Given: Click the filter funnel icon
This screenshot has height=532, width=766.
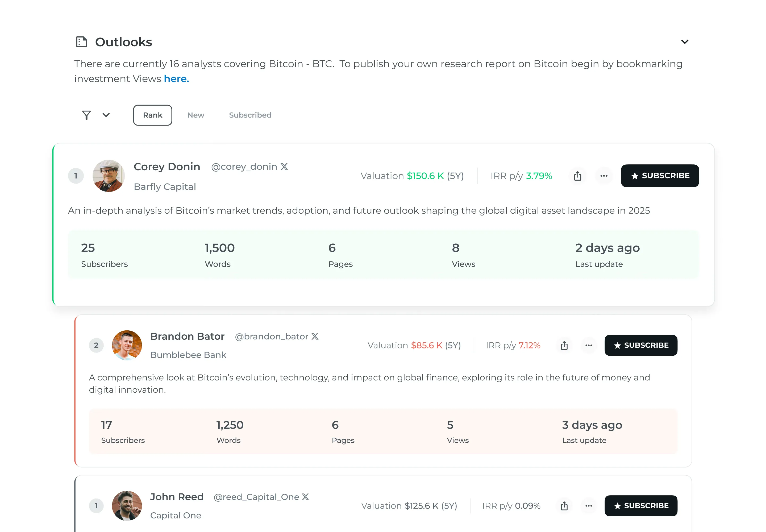Looking at the screenshot, I should click(x=86, y=115).
